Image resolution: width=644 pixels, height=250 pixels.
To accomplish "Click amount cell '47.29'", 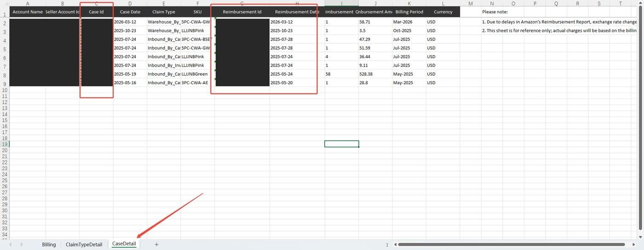I will tap(375, 39).
